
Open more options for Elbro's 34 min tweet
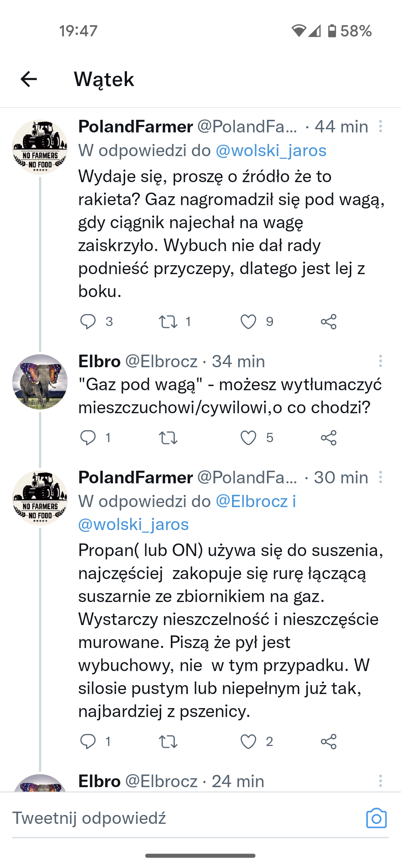pyautogui.click(x=381, y=361)
